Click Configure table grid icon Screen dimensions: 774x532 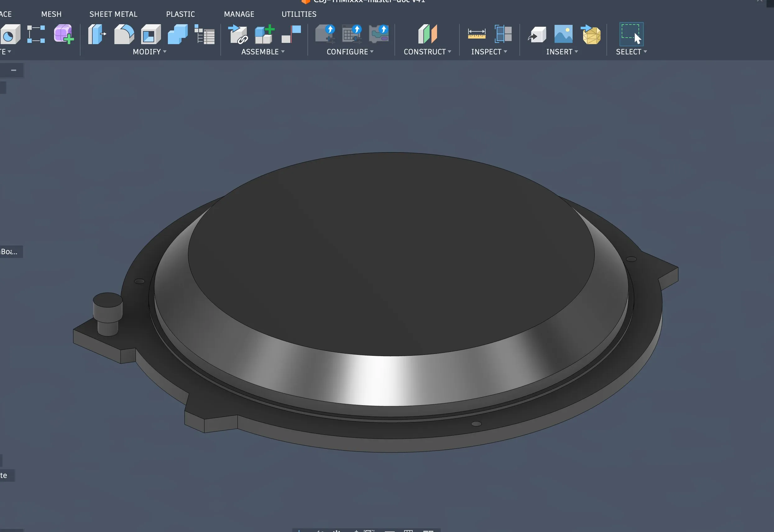pos(352,34)
